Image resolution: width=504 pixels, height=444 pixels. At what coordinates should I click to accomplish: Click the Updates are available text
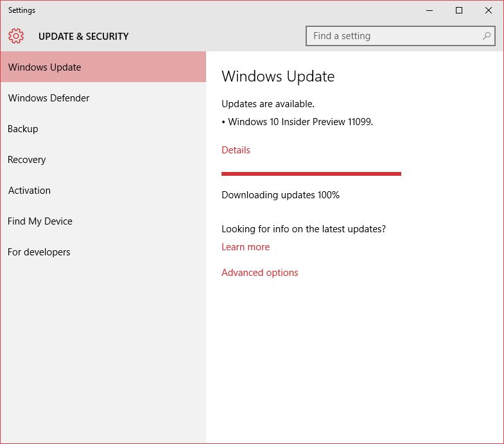pos(268,104)
